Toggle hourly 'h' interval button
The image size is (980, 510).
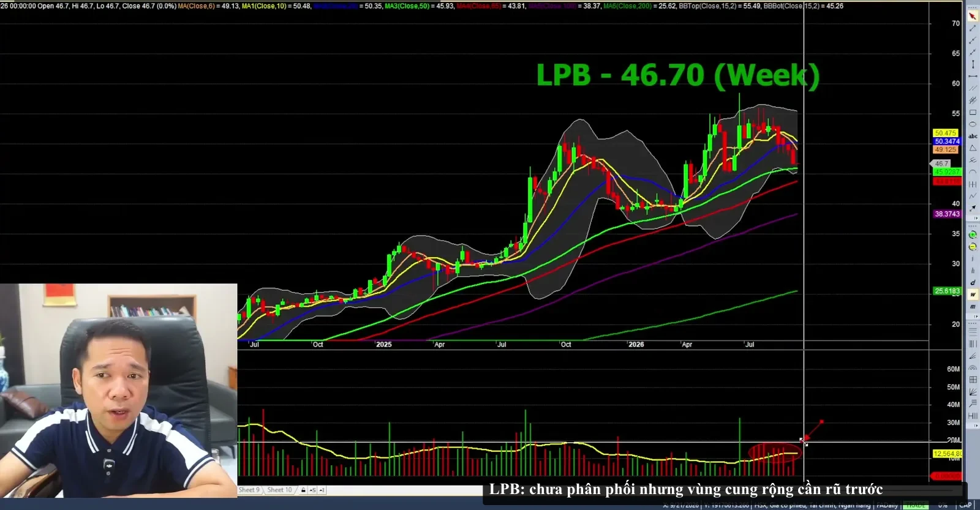pyautogui.click(x=973, y=271)
